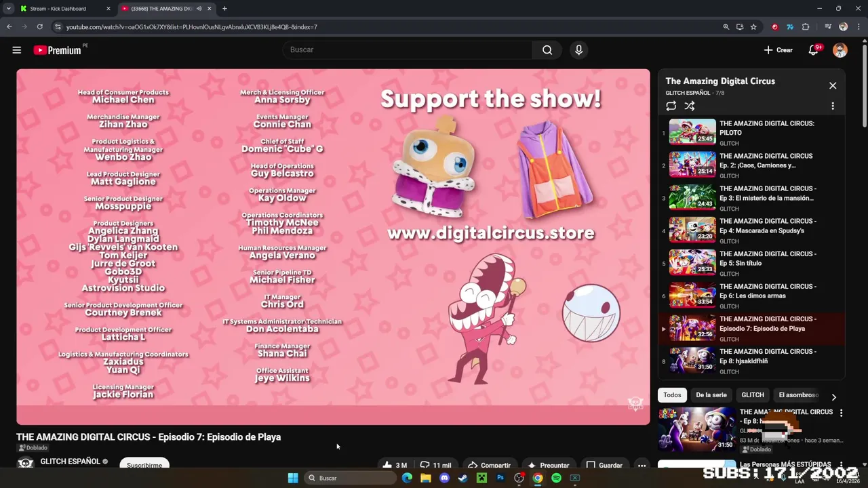Open YouTube notifications bell
Viewport: 868px width, 488px height.
click(813, 50)
